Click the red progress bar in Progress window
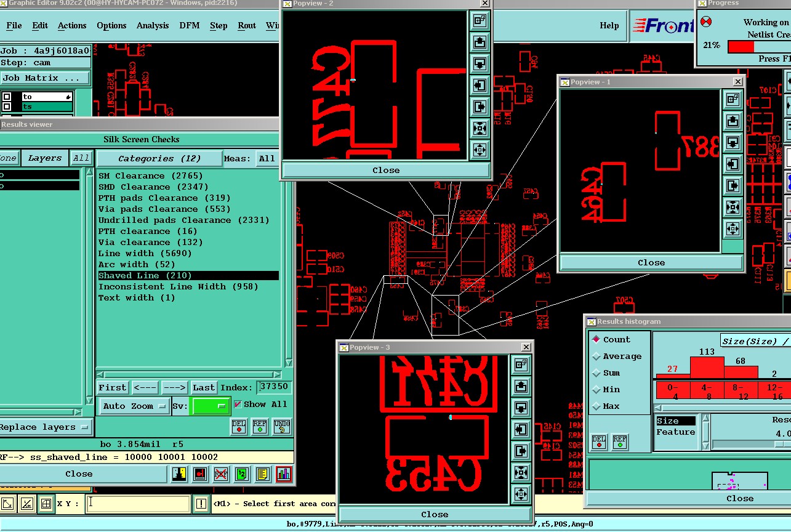 [x=741, y=46]
